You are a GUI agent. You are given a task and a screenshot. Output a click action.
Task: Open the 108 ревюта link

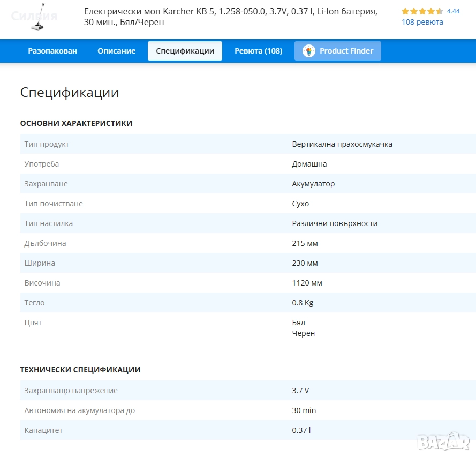(422, 22)
